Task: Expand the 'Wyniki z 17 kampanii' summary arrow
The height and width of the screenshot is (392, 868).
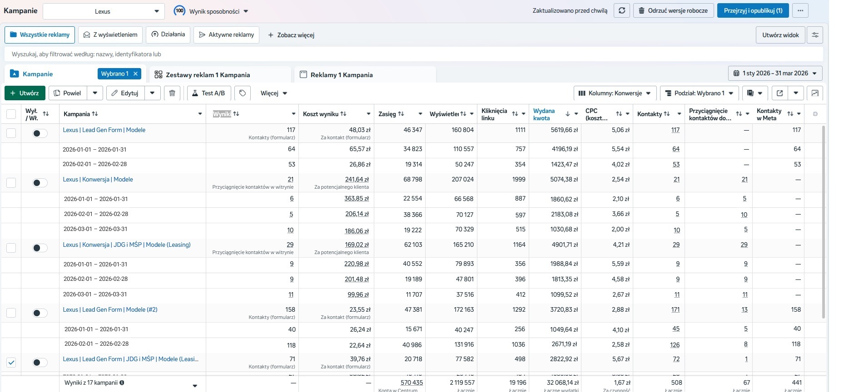Action: [x=195, y=386]
